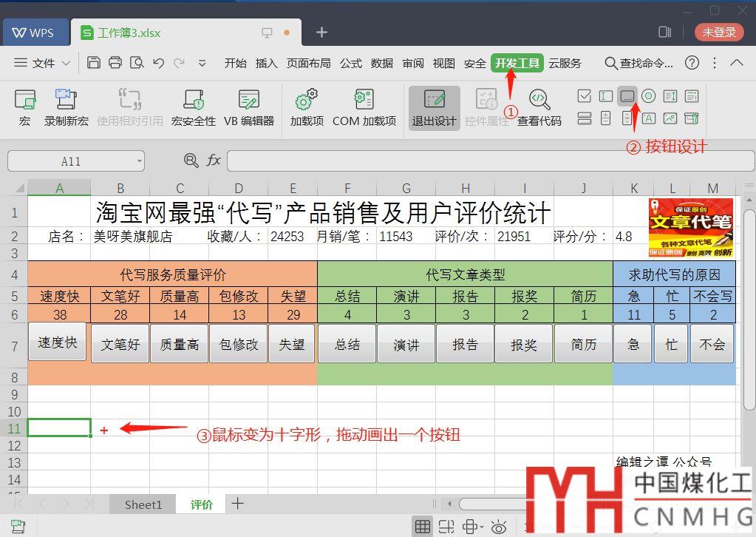
Task: Open 宏安全性 macro security settings
Action: tap(194, 107)
